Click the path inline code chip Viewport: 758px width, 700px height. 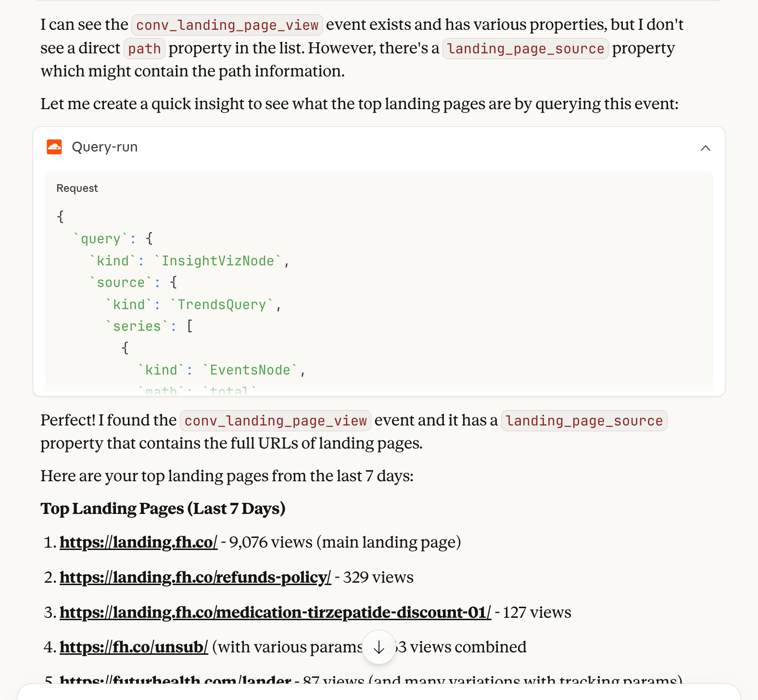pos(144,49)
